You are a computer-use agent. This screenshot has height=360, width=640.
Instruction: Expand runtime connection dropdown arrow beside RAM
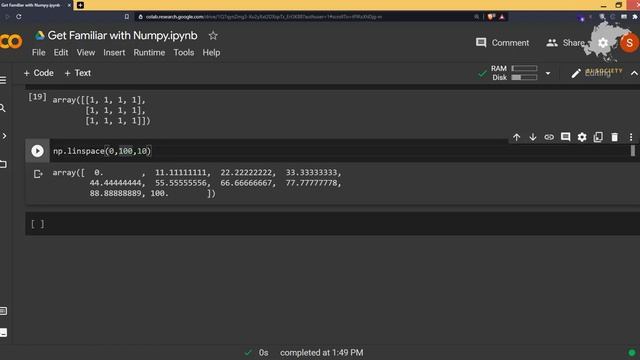(x=548, y=73)
